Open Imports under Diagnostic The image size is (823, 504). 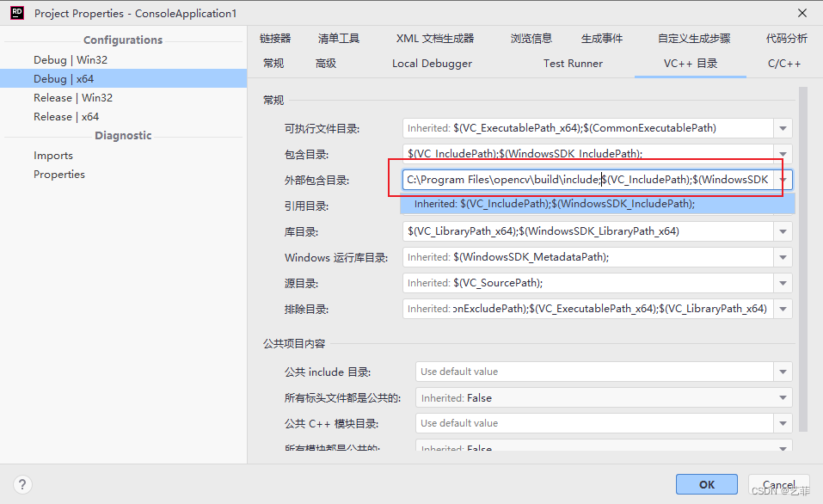click(x=53, y=156)
